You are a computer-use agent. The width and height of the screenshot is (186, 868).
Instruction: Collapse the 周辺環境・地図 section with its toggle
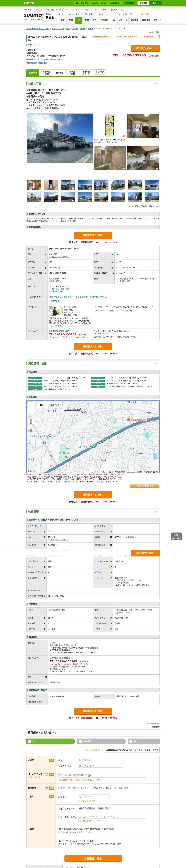point(156,363)
